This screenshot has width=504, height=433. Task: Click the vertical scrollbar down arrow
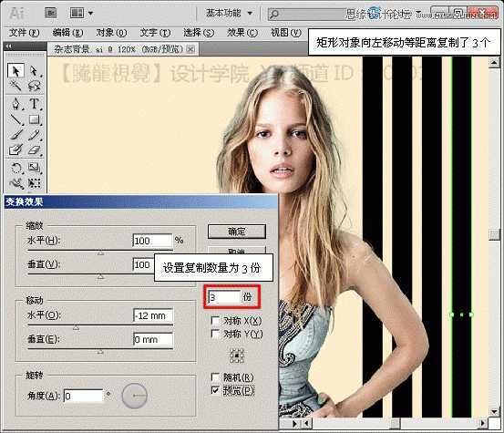[494, 411]
